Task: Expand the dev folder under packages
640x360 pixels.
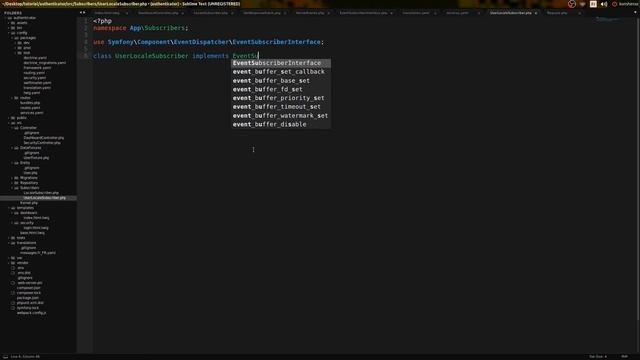Action: click(x=15, y=43)
